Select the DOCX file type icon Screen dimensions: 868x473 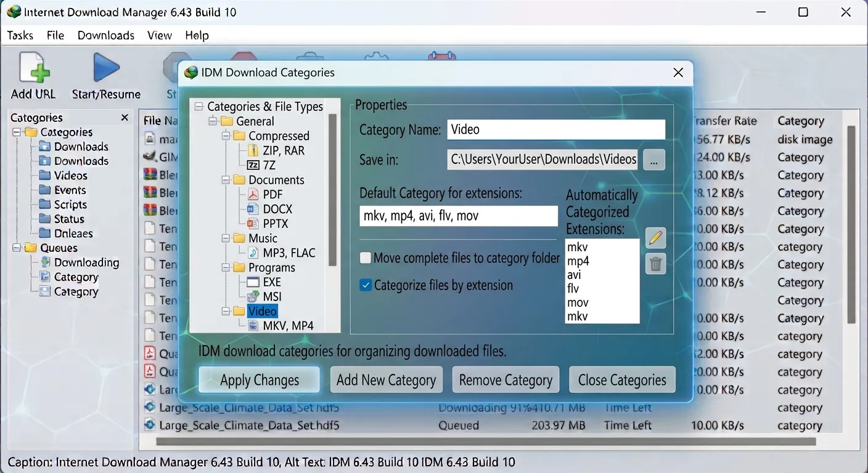tap(253, 209)
